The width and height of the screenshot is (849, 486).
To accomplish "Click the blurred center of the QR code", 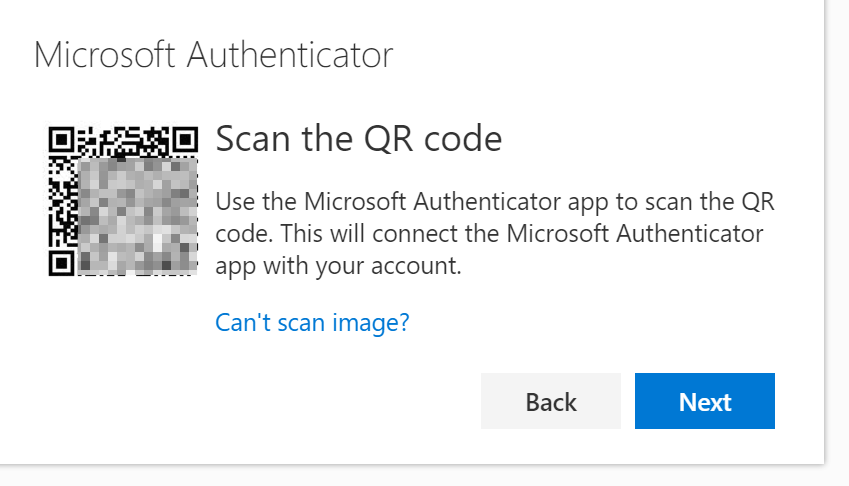I will point(135,213).
